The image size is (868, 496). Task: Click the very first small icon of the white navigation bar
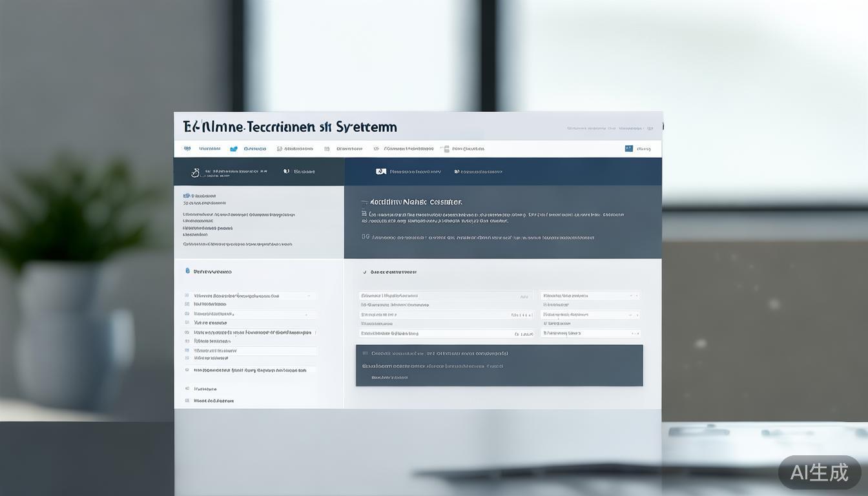187,149
